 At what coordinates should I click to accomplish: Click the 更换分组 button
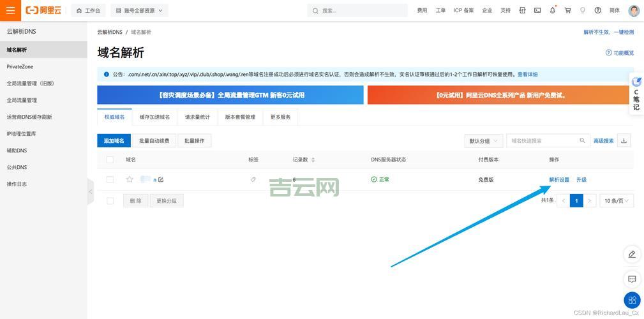[167, 201]
